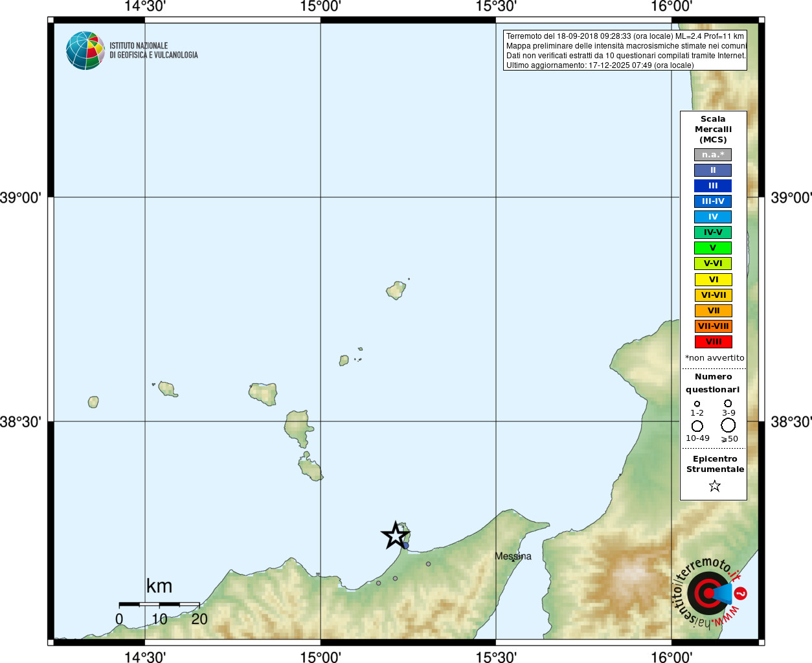This screenshot has height=663, width=812.
Task: Click the top axis 15°30' longitude label
Action: [x=496, y=6]
